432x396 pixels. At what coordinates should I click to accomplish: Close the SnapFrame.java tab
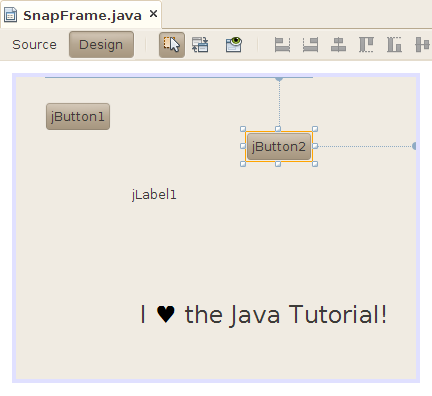pyautogui.click(x=153, y=14)
